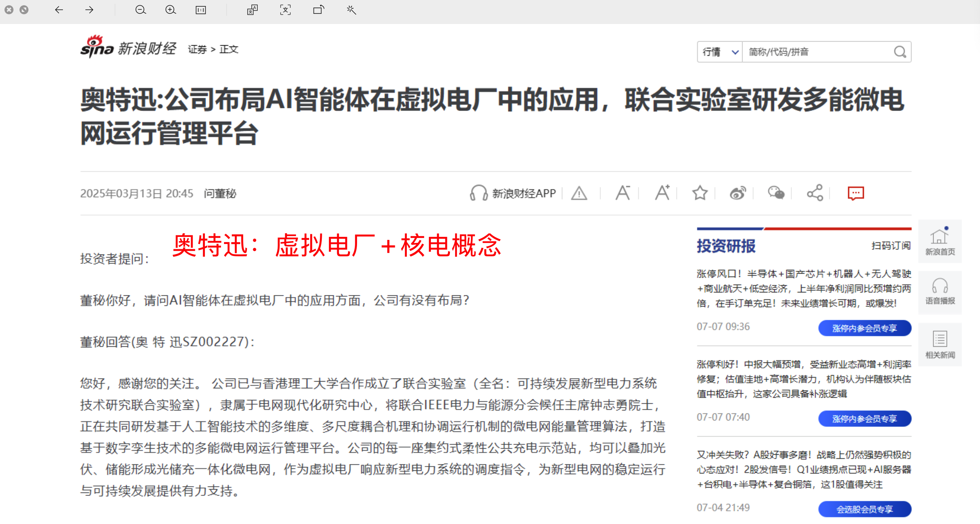Zoom out using the minus magnifier

point(140,10)
